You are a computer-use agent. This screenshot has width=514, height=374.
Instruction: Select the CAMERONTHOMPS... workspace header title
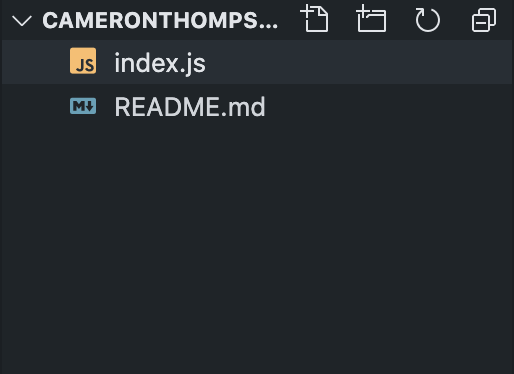click(160, 21)
